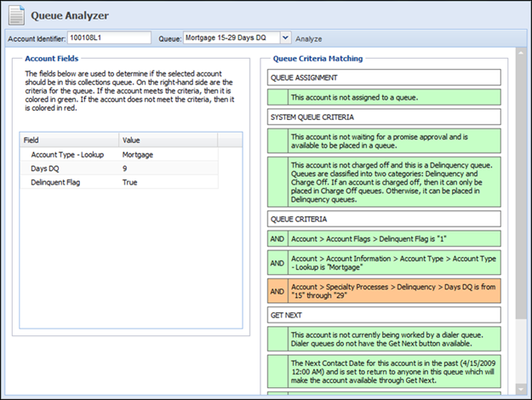The width and height of the screenshot is (532, 400).
Task: Click the Queue Analyzer title text
Action: click(x=70, y=15)
